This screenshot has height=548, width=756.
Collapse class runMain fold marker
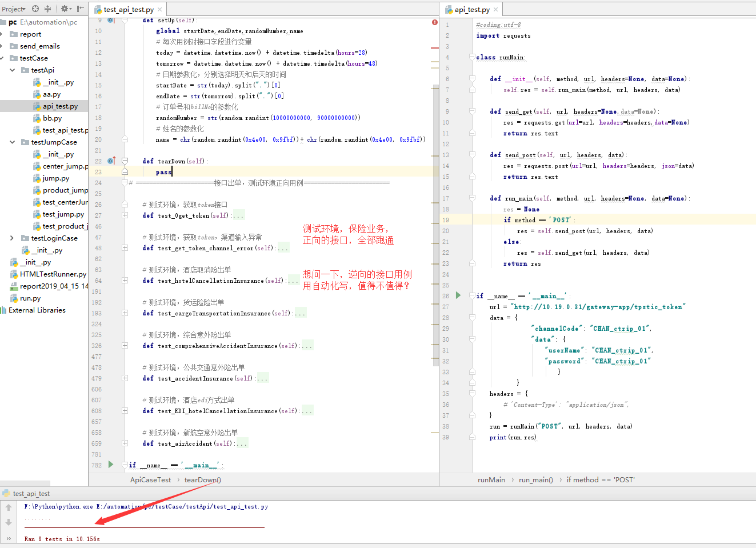tap(473, 57)
